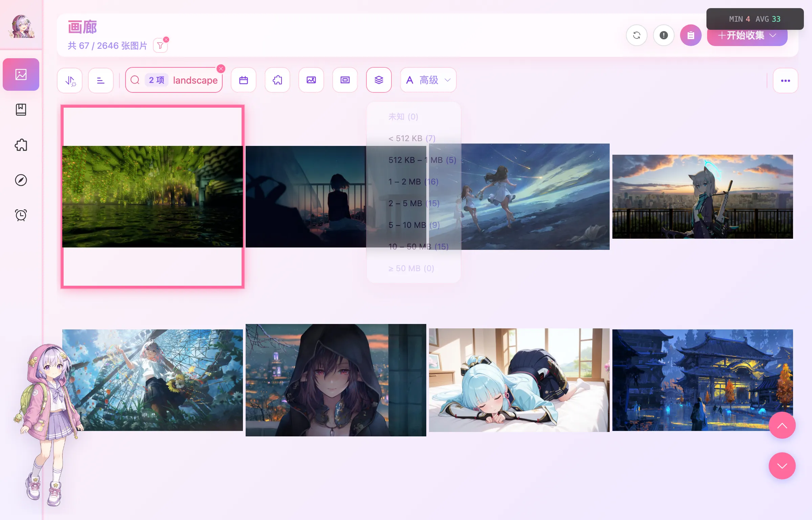Screen dimensions: 812x520
Task: Expand the 开始收集 dropdown arrow
Action: pos(773,35)
